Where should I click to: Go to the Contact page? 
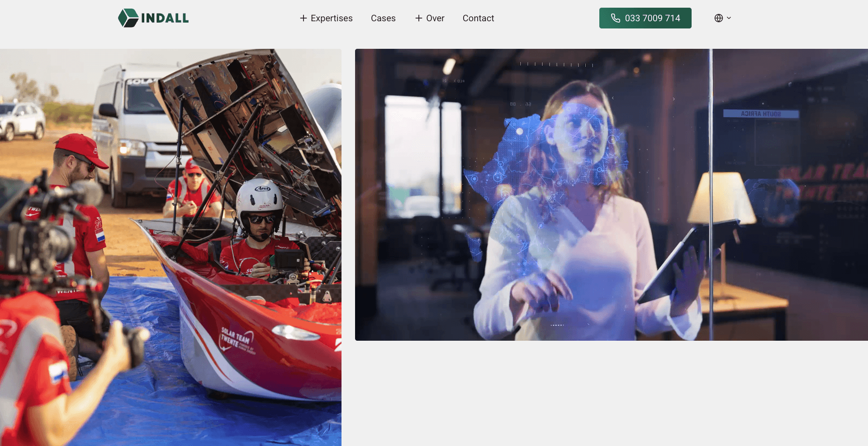click(478, 18)
